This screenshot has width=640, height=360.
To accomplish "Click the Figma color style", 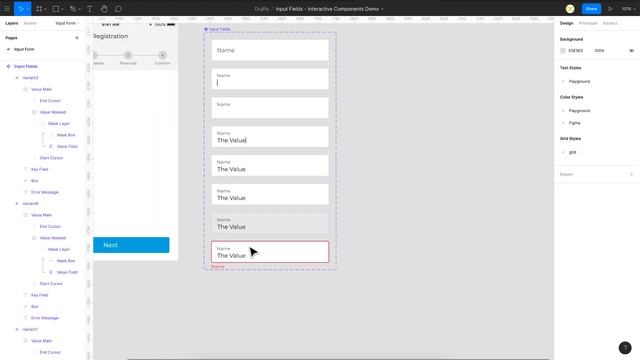I will click(x=574, y=123).
